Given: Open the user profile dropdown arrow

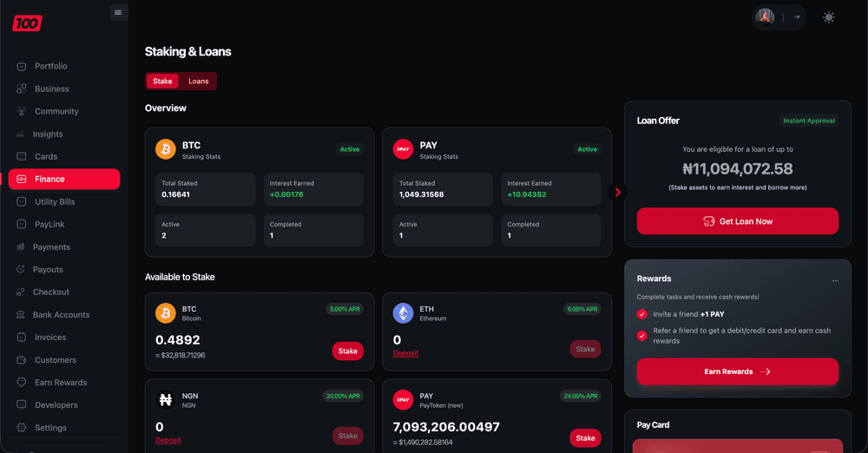Looking at the screenshot, I should 797,17.
